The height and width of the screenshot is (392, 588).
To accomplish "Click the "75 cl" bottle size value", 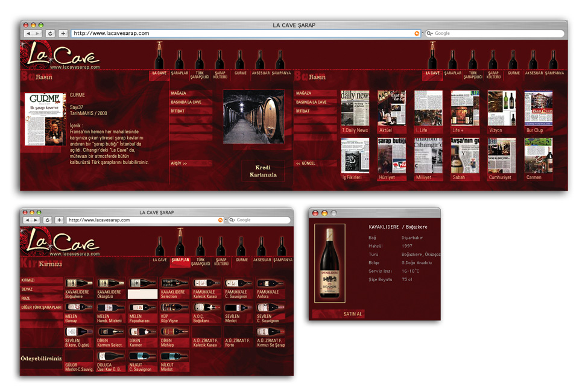I will click(x=407, y=279).
